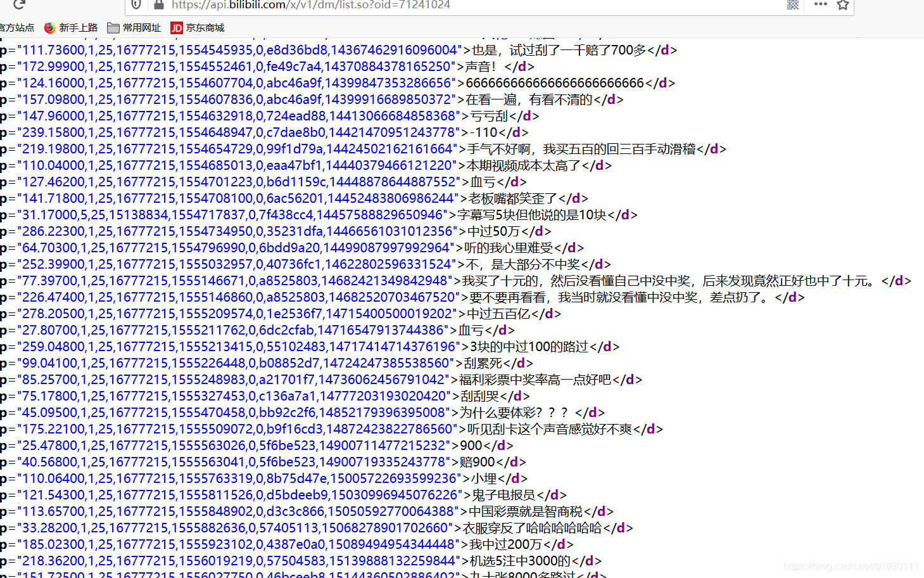Select comment 中过五百亿
924x578 pixels.
pos(498,314)
